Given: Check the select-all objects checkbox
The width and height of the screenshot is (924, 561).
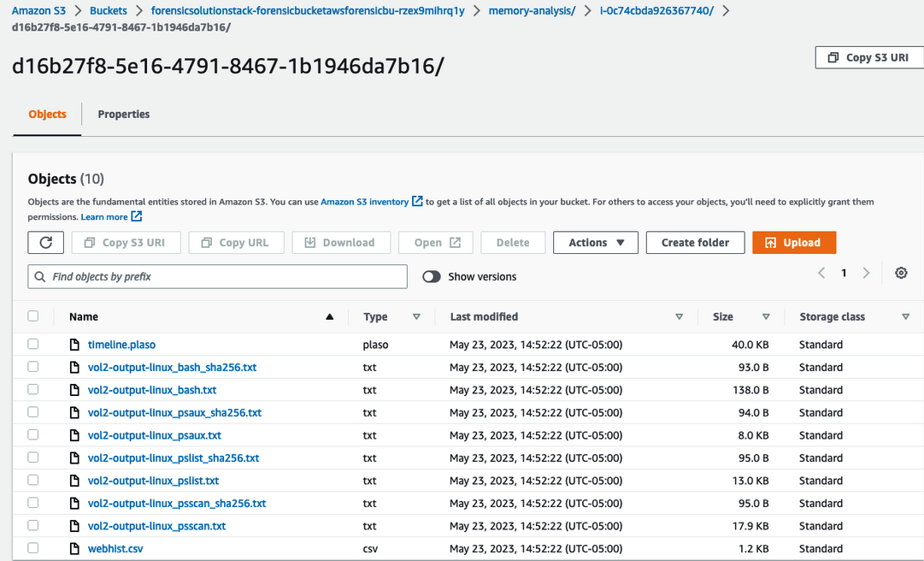Looking at the screenshot, I should [x=33, y=316].
